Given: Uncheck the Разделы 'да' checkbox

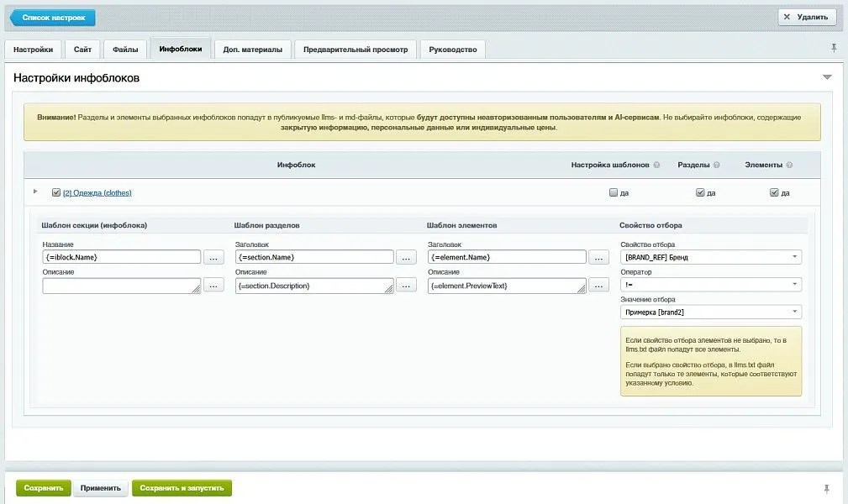Looking at the screenshot, I should coord(699,192).
